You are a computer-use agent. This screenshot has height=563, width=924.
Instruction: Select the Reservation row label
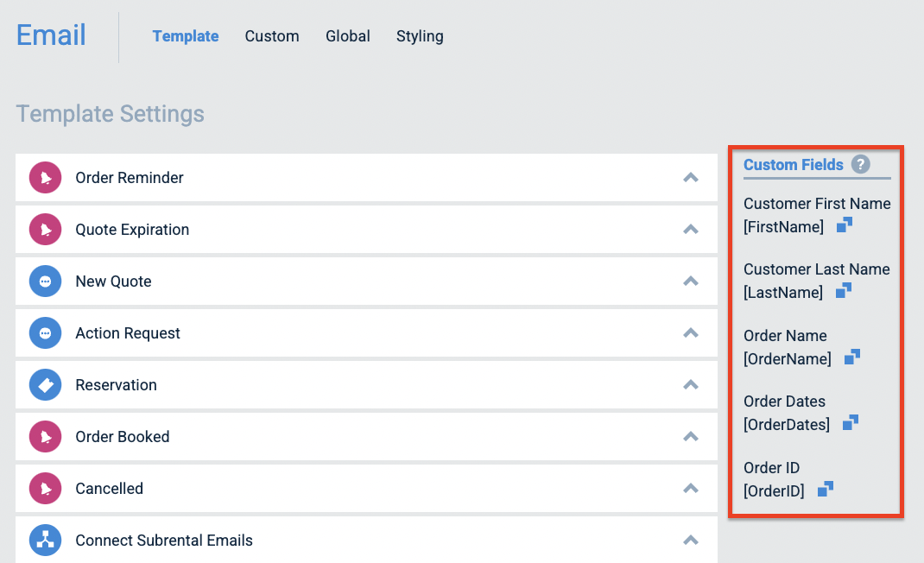(116, 385)
